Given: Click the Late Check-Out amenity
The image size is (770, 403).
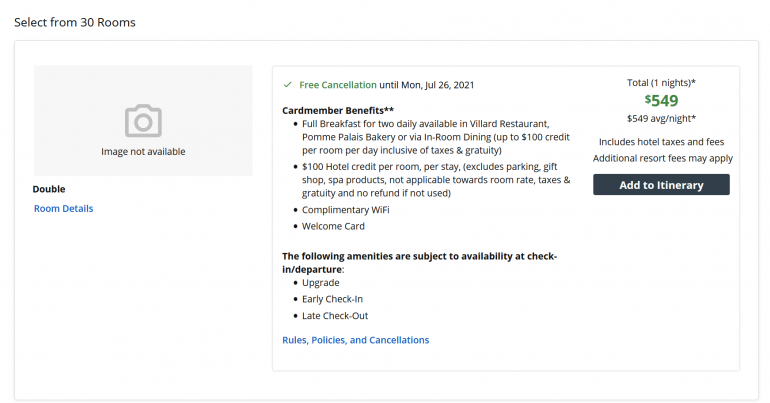Looking at the screenshot, I should pyautogui.click(x=335, y=316).
